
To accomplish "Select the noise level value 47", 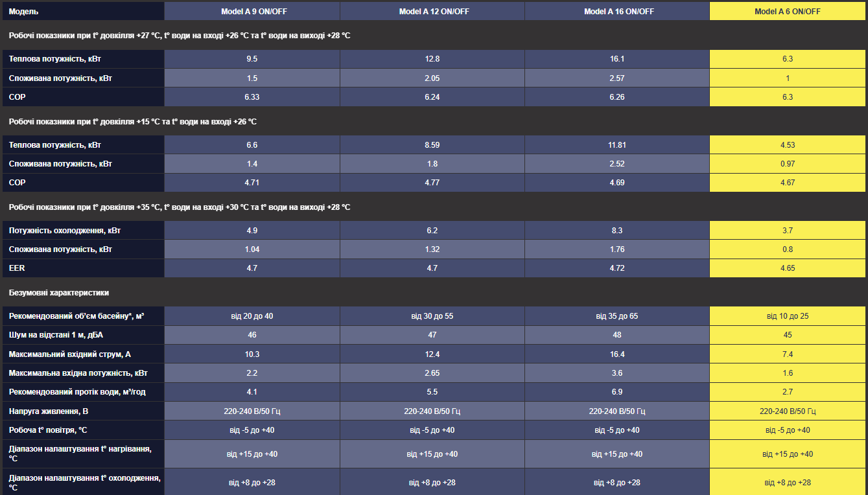I will click(432, 335).
